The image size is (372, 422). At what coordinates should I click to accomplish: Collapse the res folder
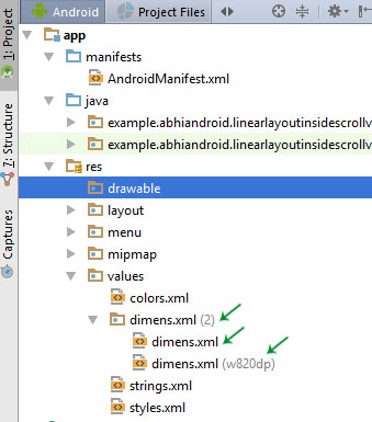49,166
